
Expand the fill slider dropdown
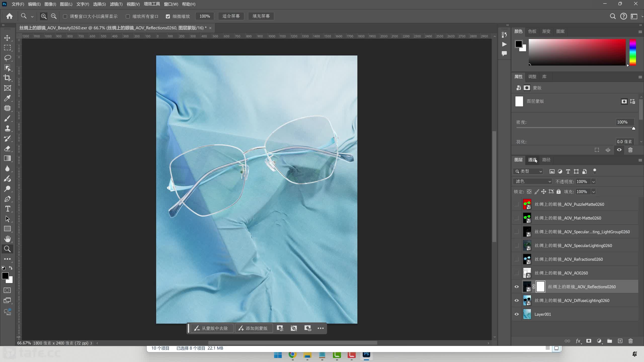(594, 192)
